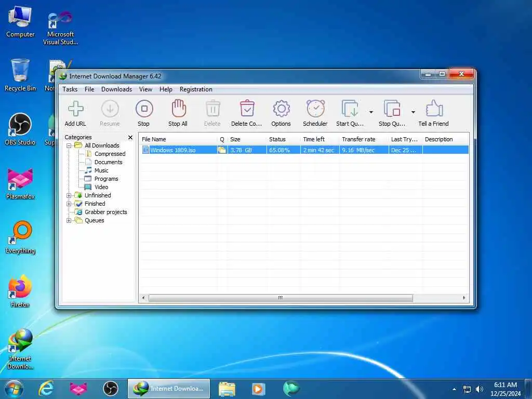The width and height of the screenshot is (532, 399).
Task: Click the greyed Delete trash icon
Action: [x=212, y=109]
